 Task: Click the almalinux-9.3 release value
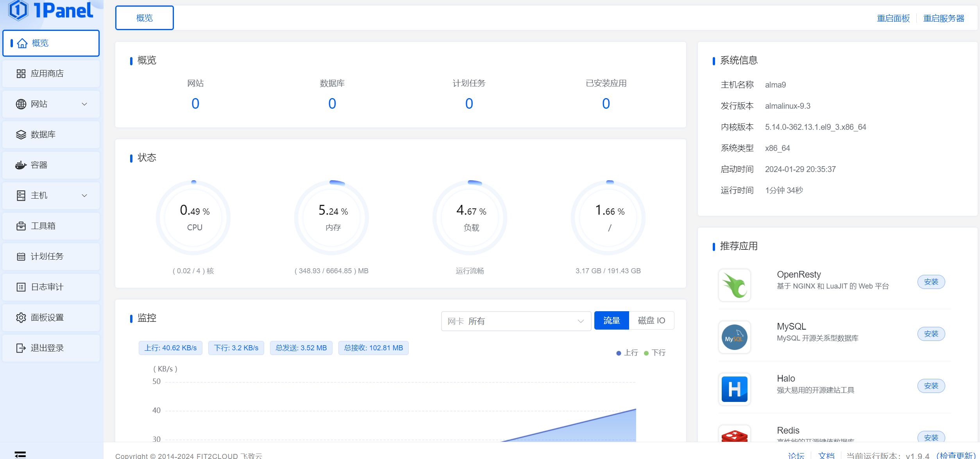tap(788, 106)
